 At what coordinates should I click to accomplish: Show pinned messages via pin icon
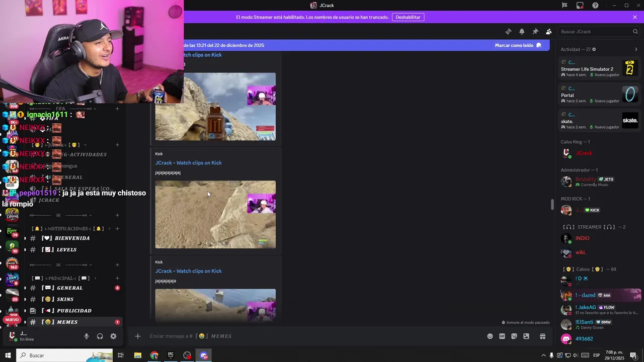[x=535, y=31]
